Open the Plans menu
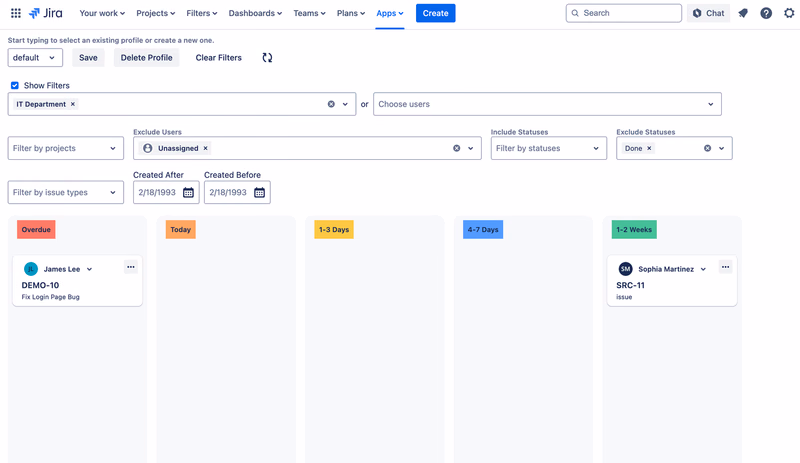Image resolution: width=800 pixels, height=463 pixels. (351, 13)
